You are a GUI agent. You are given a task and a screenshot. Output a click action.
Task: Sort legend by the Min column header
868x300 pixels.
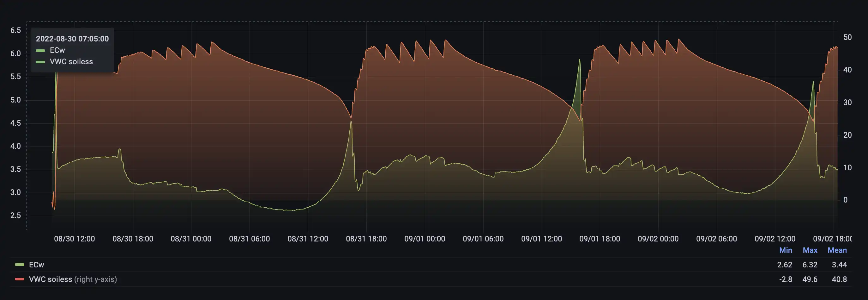point(786,250)
